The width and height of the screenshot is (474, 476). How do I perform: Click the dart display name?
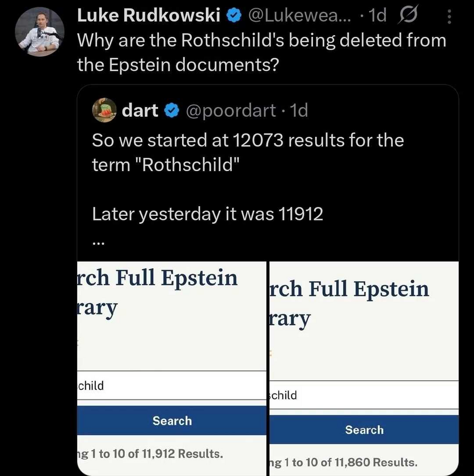click(x=140, y=110)
